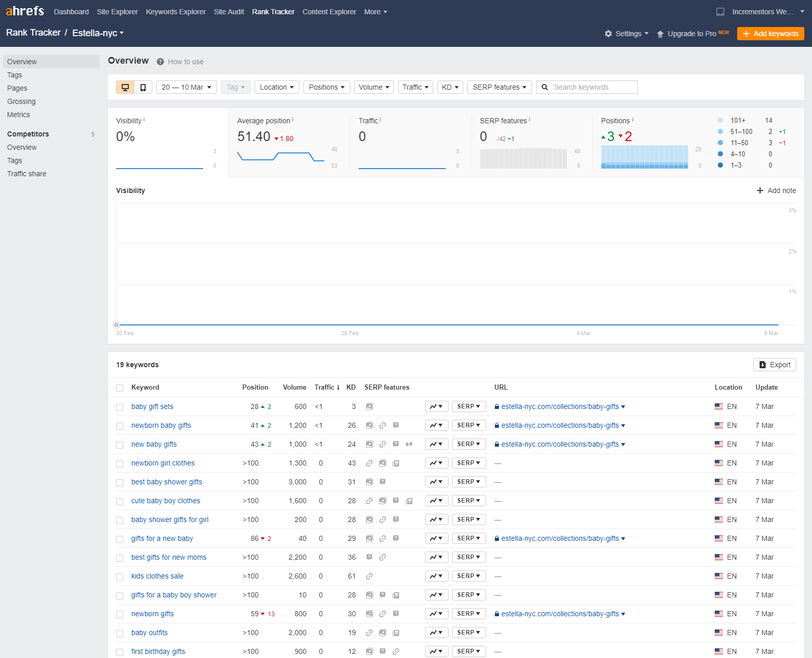
Task: Open position history chart for new baby gifts
Action: pyautogui.click(x=437, y=444)
